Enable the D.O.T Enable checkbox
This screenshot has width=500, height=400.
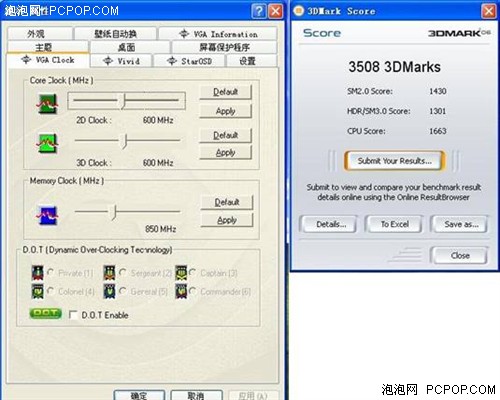pos(73,315)
